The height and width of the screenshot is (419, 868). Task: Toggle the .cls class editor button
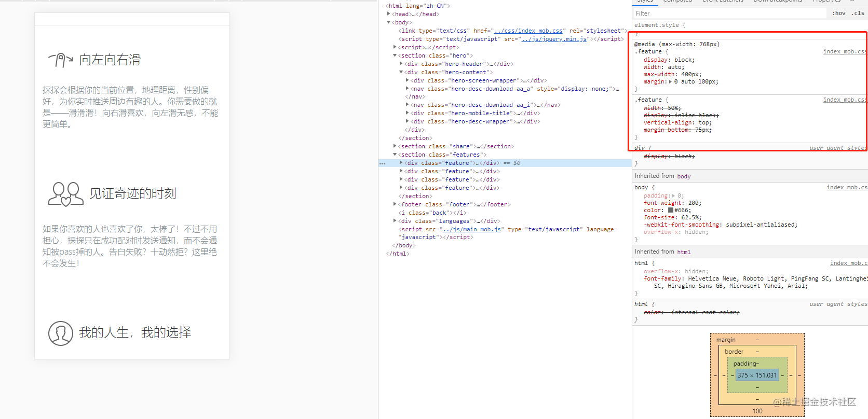858,13
